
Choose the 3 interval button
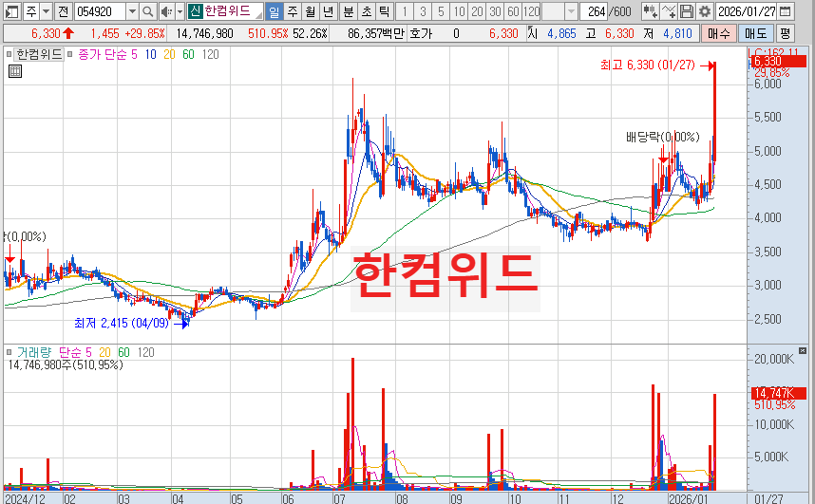(x=423, y=10)
